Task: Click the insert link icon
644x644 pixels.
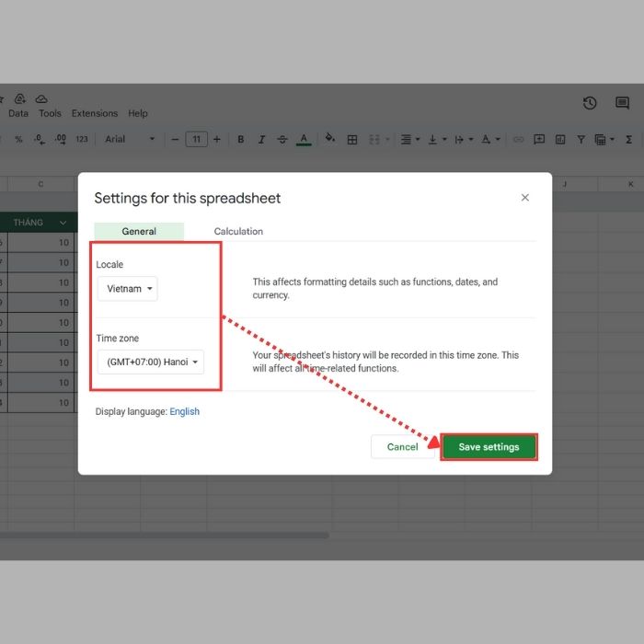Action: [518, 140]
